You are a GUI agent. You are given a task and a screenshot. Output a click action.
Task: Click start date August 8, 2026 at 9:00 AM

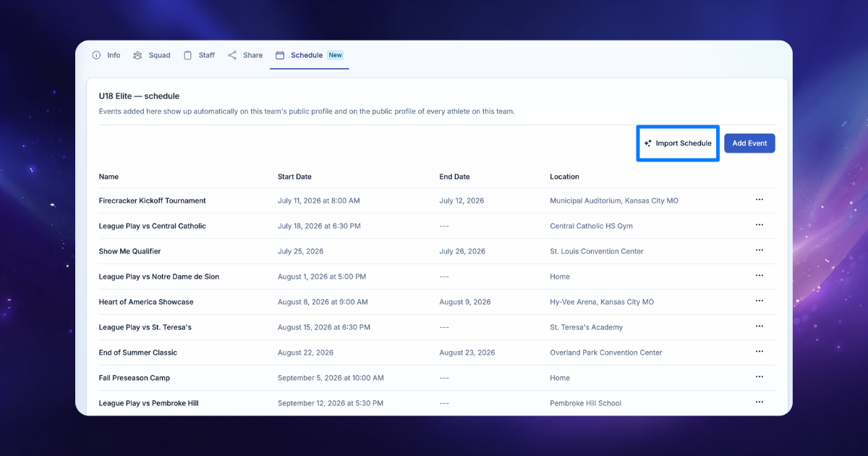323,302
